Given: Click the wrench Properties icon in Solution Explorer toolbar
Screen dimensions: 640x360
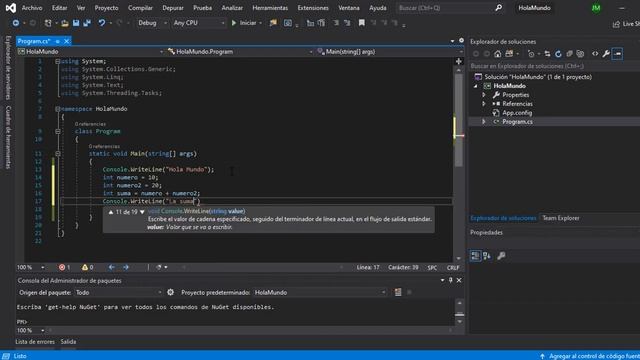Looking at the screenshot, I should click(606, 54).
